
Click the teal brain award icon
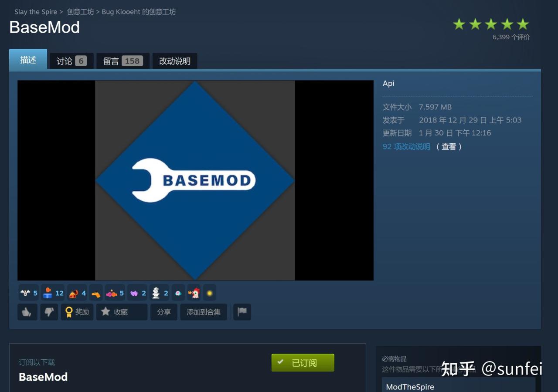pos(178,293)
